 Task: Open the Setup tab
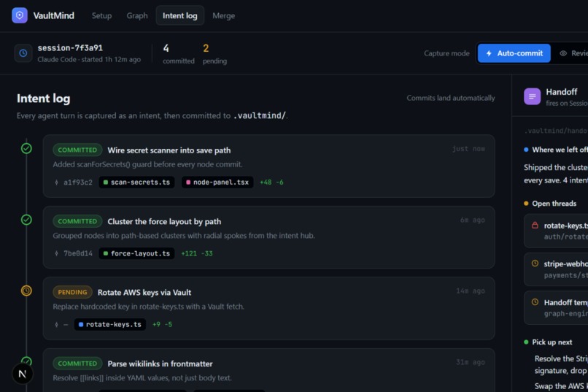click(x=101, y=16)
